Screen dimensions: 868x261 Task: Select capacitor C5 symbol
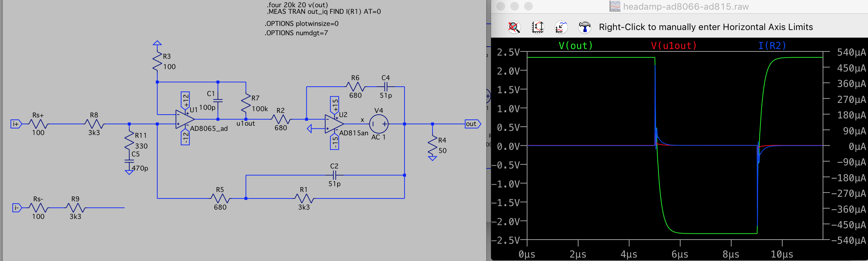tap(129, 161)
